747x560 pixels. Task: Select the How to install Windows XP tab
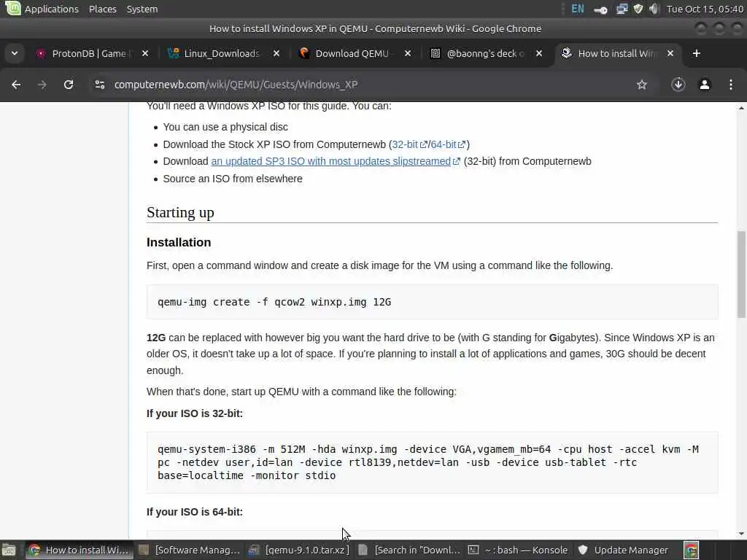[614, 53]
